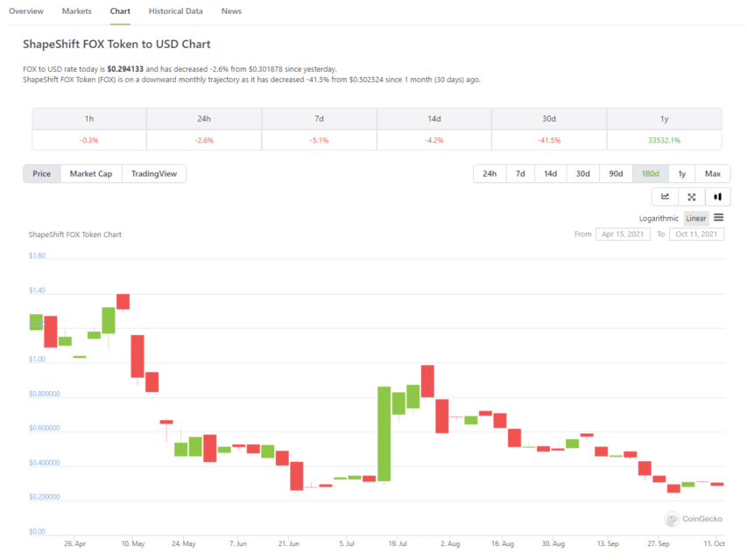Enable Logarithmic scale
The image size is (747, 560).
pos(659,219)
